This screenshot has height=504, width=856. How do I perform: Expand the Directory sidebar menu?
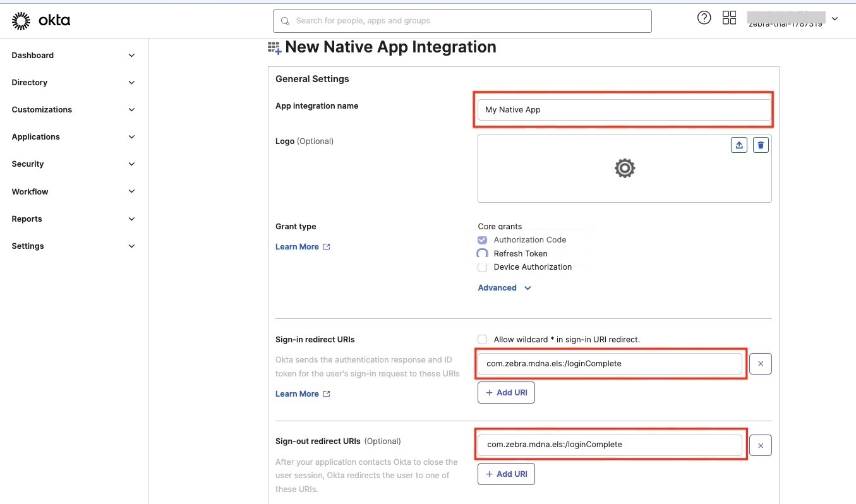[73, 83]
